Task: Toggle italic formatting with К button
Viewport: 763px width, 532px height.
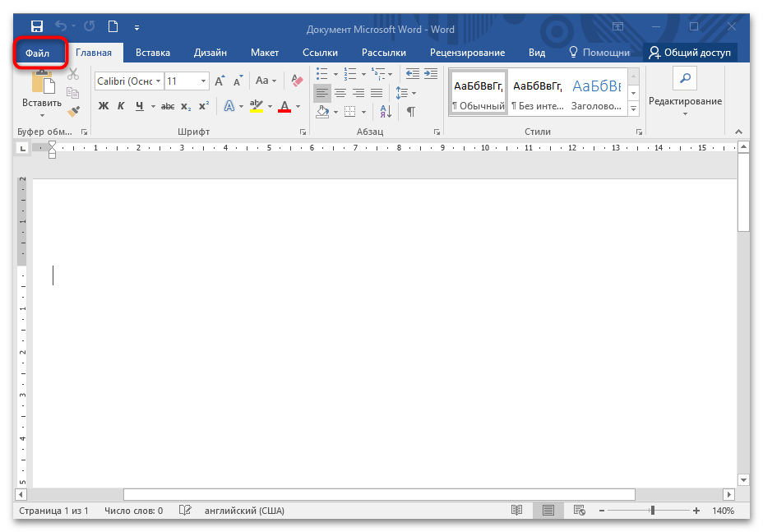Action: click(121, 106)
